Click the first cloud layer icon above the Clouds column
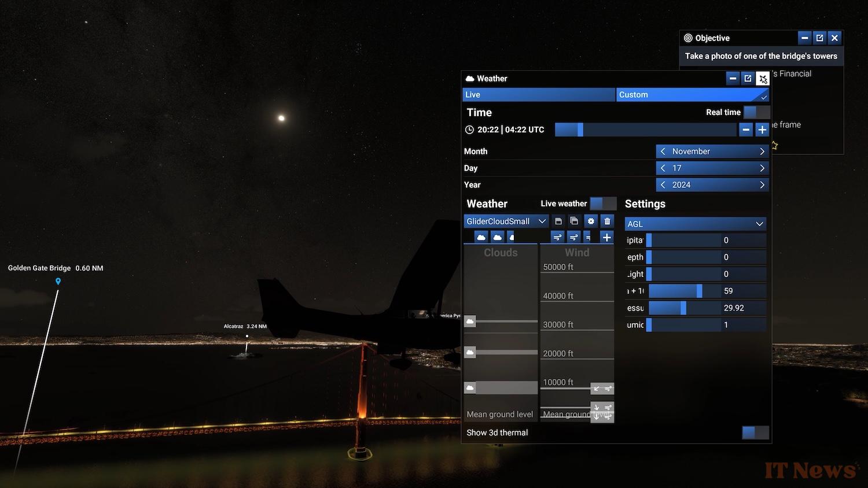This screenshot has width=868, height=488. pyautogui.click(x=481, y=237)
